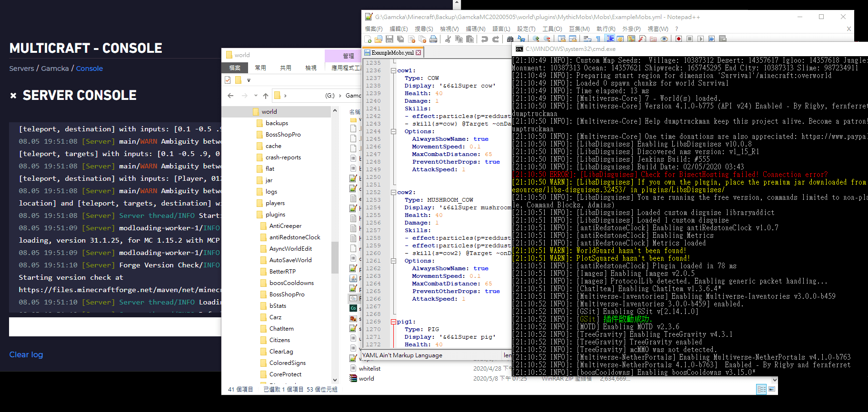Click the Clear log link
The height and width of the screenshot is (412, 868).
coord(26,354)
